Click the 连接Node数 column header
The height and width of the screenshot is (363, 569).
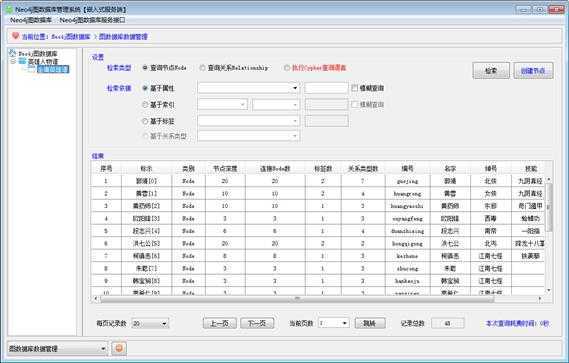pos(275,168)
